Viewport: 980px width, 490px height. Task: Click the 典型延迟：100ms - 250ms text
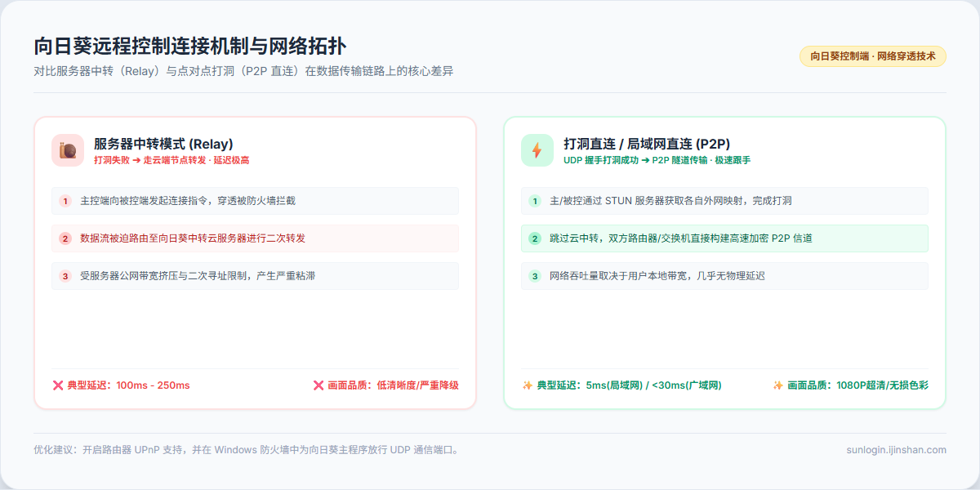[128, 385]
